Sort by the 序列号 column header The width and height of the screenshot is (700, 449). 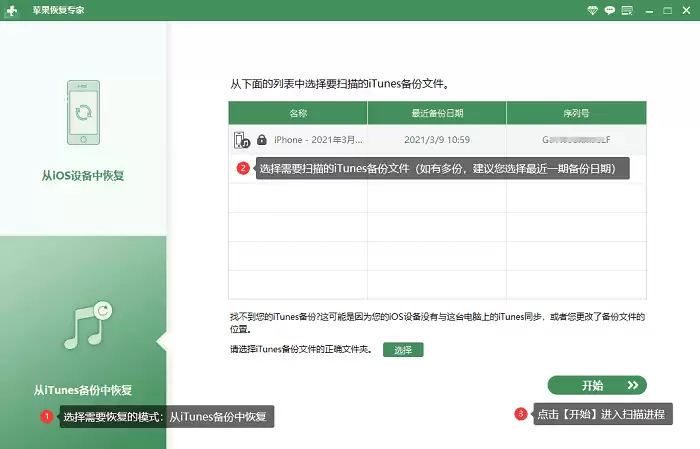[576, 113]
